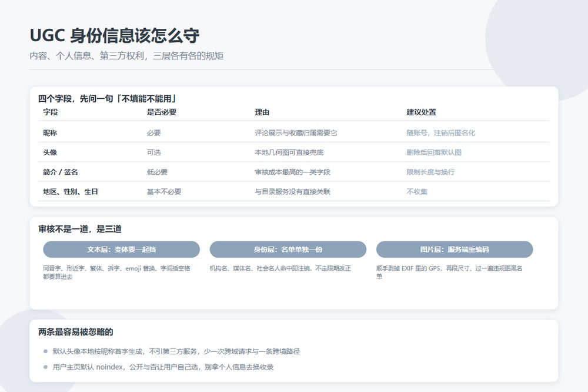Click the pill '图片层：服务端重编码'
The width and height of the screenshot is (588, 392).
(x=455, y=250)
